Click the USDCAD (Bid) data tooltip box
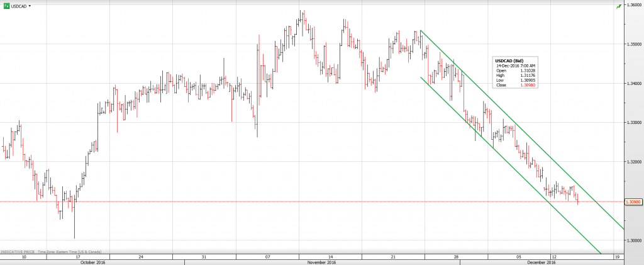 click(x=516, y=72)
